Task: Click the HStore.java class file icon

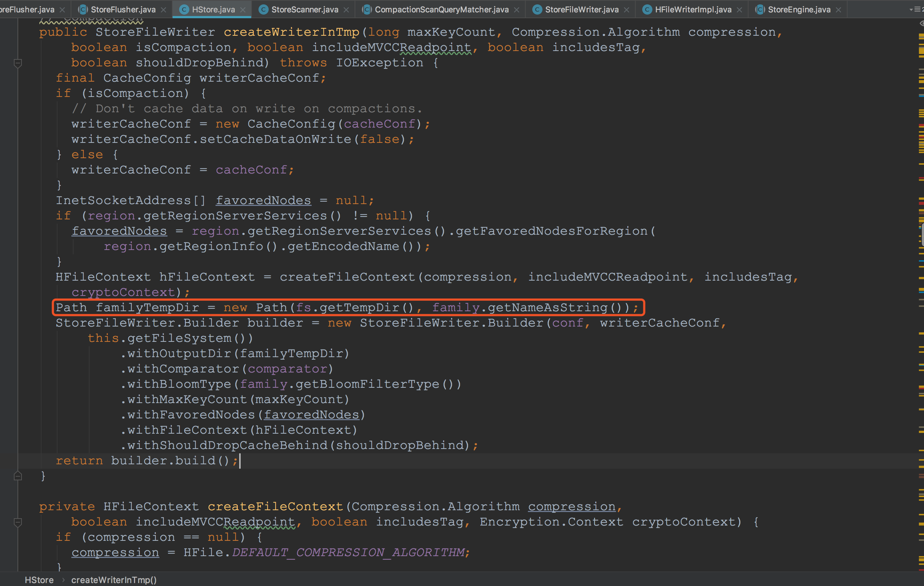Action: [x=184, y=9]
